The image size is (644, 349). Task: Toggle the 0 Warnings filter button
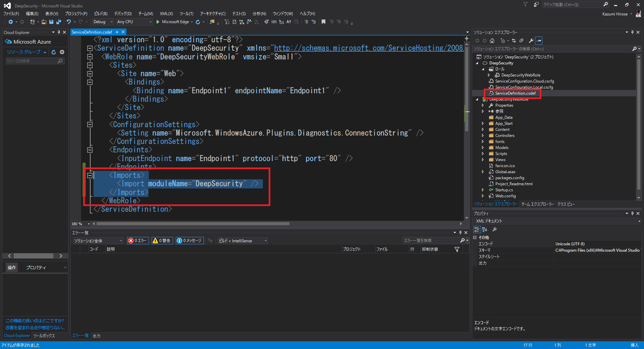(x=162, y=241)
